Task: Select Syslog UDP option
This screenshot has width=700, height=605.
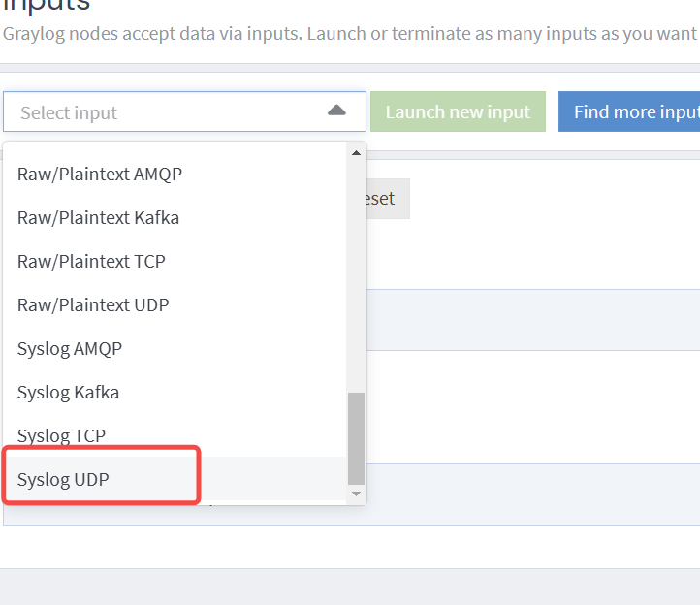Action: pyautogui.click(x=175, y=479)
